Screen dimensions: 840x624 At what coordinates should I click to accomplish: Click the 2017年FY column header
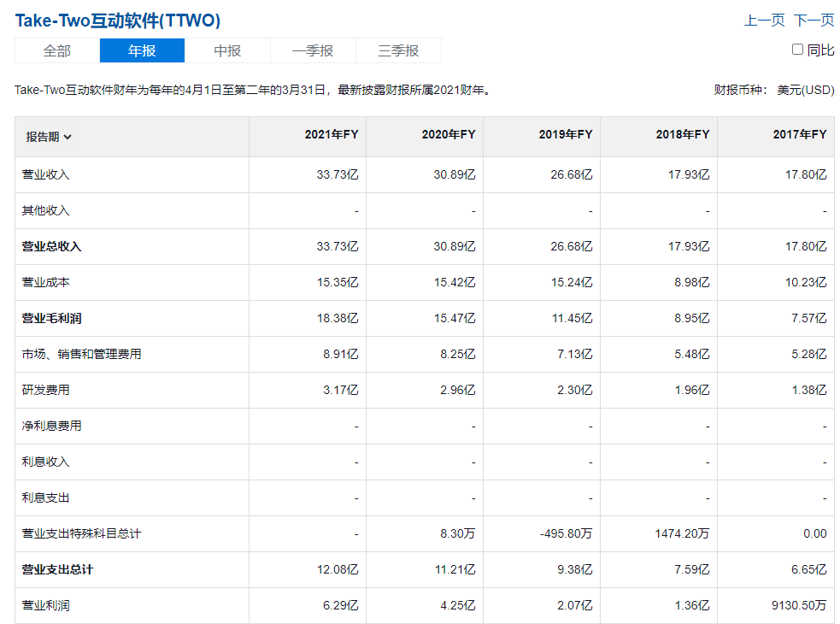(800, 134)
